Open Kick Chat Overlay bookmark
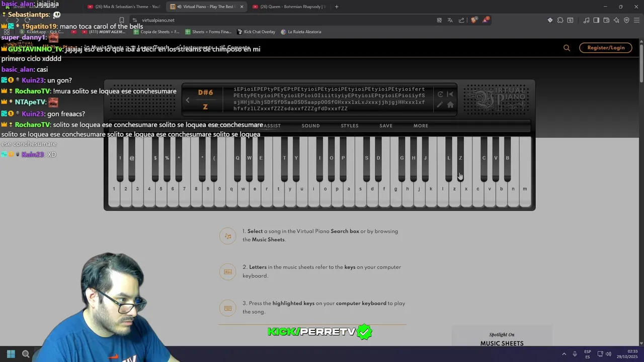The width and height of the screenshot is (644, 362). point(256,32)
